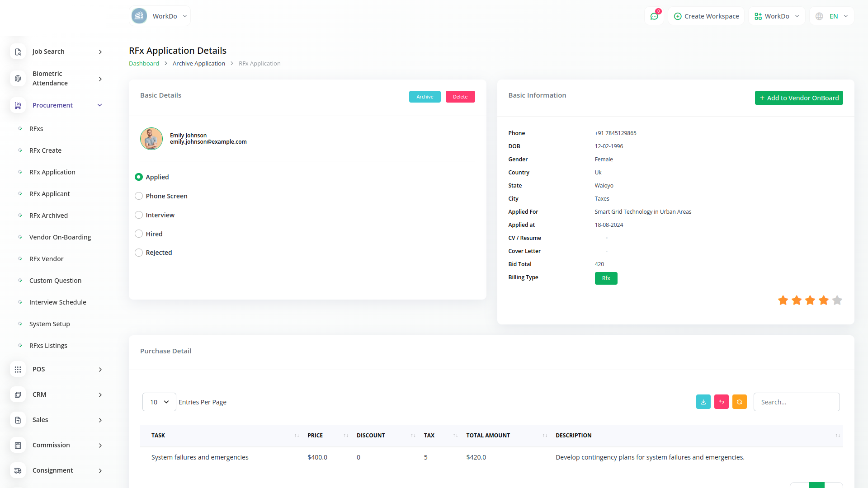The height and width of the screenshot is (488, 868).
Task: Click Emily Johnson's profile avatar
Action: 151,139
